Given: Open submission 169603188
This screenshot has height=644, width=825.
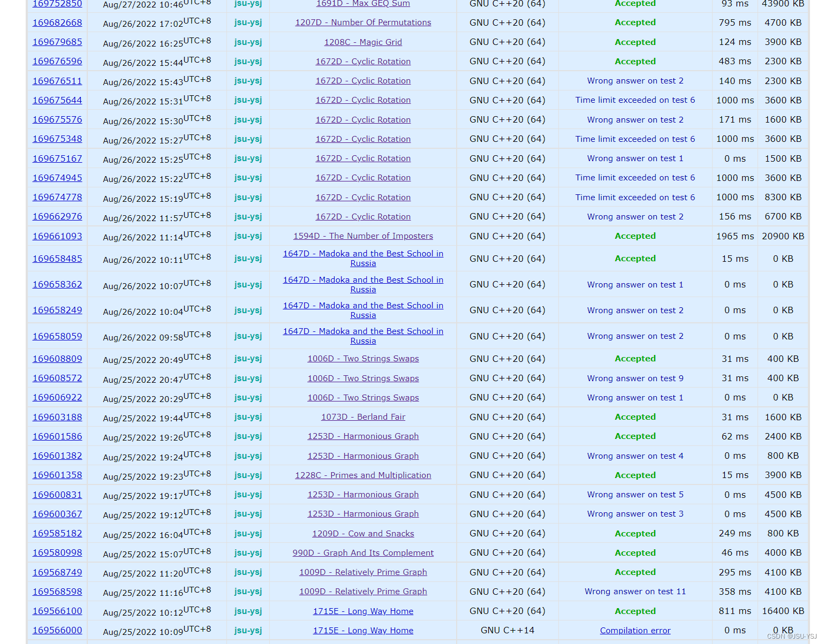Looking at the screenshot, I should coord(57,417).
